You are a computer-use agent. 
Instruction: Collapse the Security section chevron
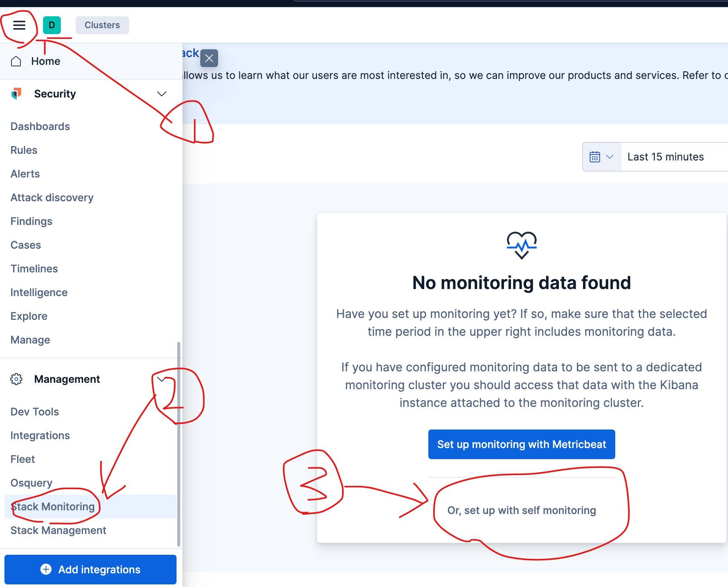[x=161, y=94]
